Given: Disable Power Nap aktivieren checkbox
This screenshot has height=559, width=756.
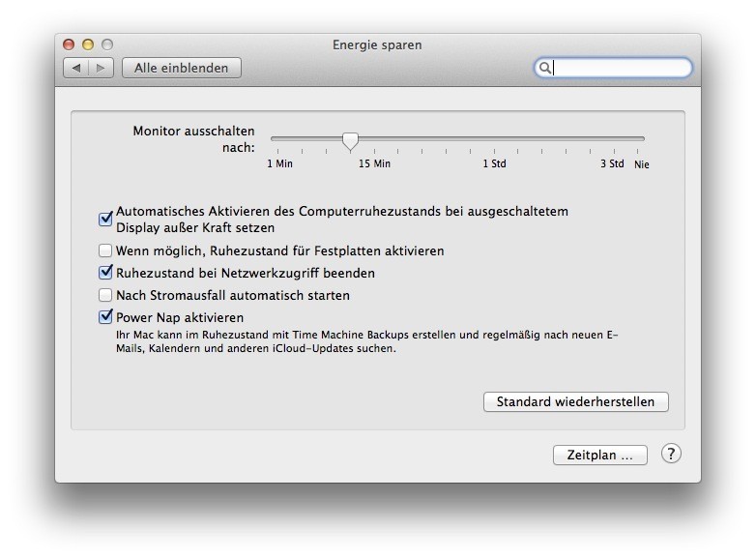Looking at the screenshot, I should point(105,317).
